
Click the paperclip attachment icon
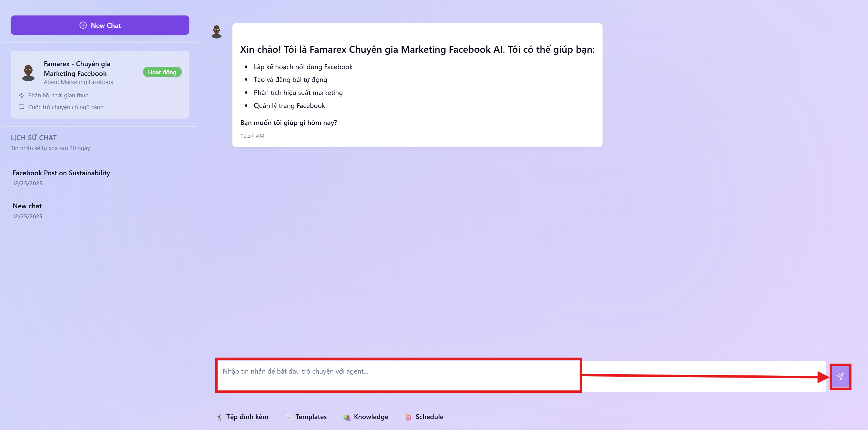click(219, 417)
